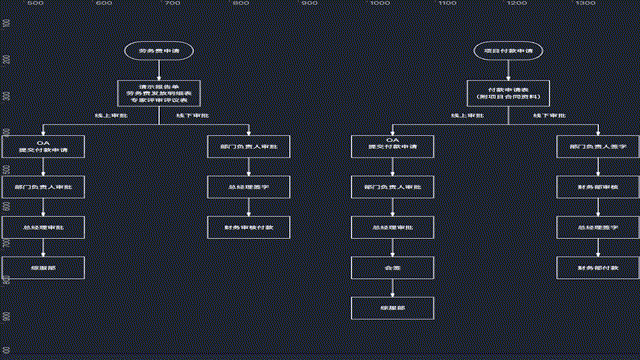Click the 财务部审核 box
The height and width of the screenshot is (360, 640).
coord(598,187)
